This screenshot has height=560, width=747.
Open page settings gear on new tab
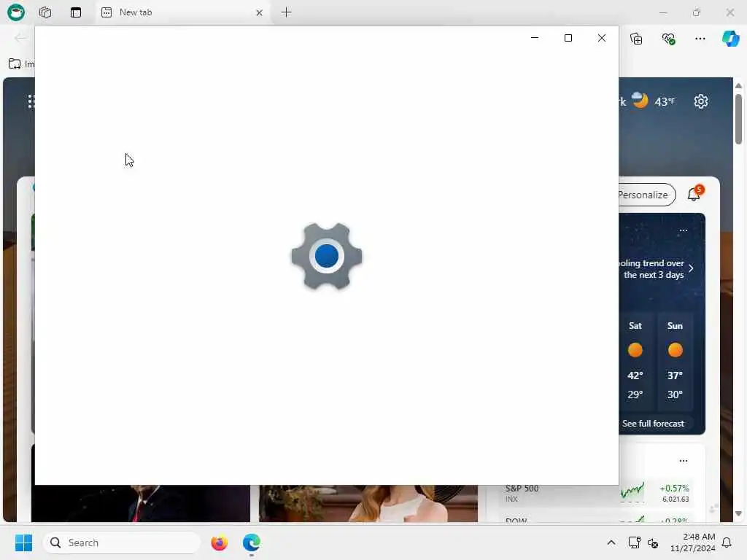[701, 101]
